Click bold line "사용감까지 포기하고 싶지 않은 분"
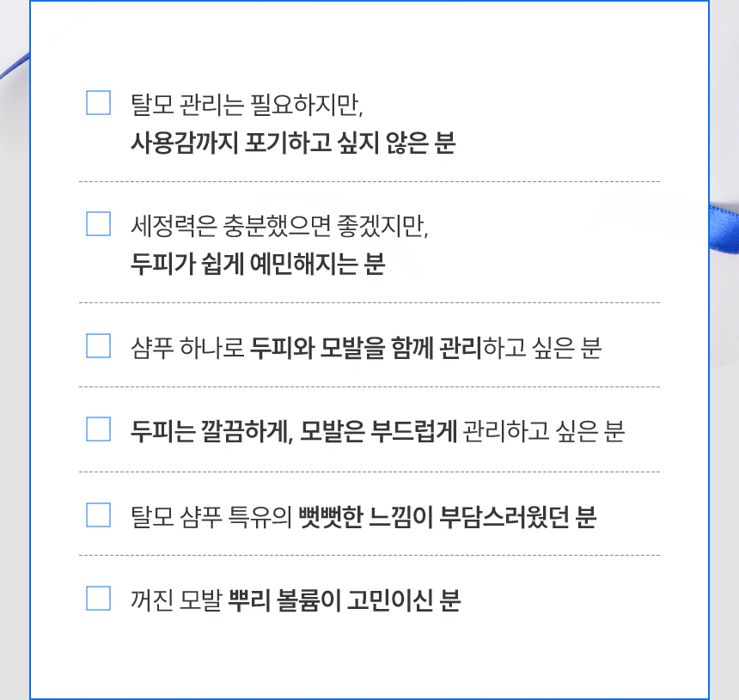The height and width of the screenshot is (700, 739). click(x=292, y=142)
